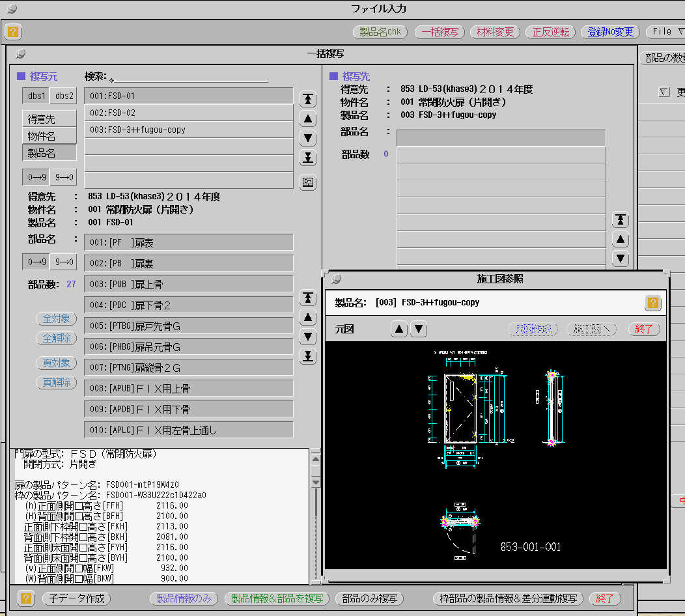
Task: Select product row 002:FSD-02
Action: pyautogui.click(x=188, y=113)
